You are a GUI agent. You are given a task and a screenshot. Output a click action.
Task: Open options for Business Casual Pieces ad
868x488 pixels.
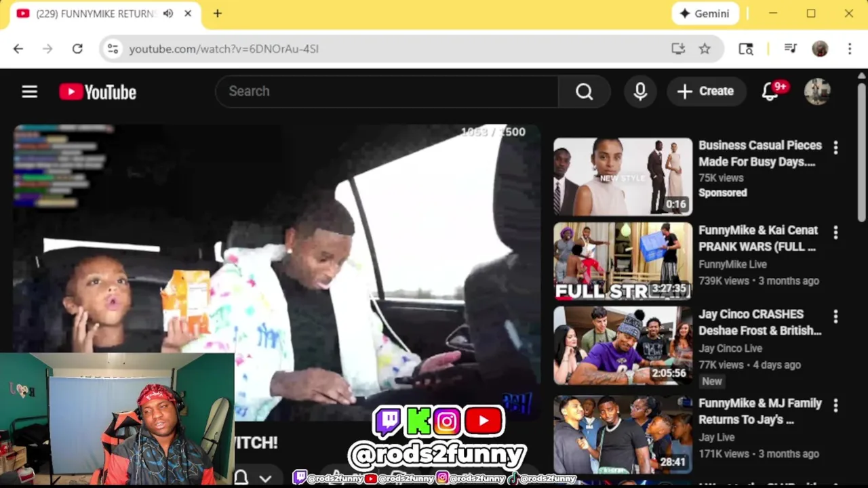coord(835,147)
